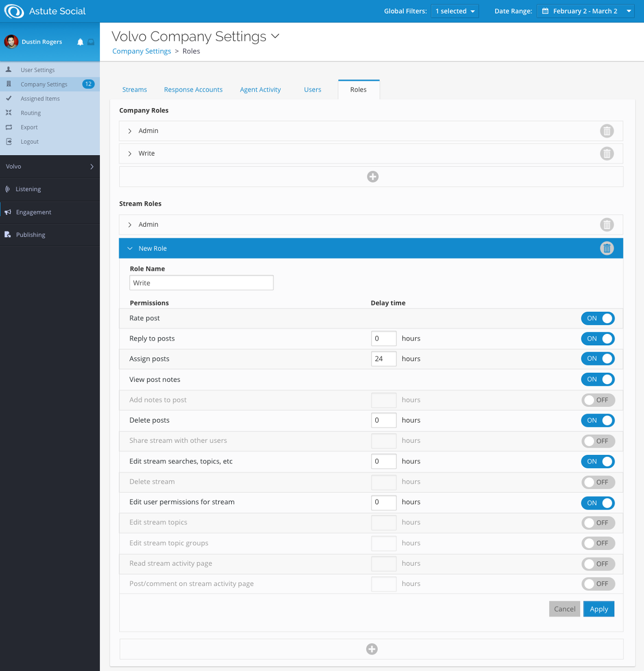644x671 pixels.
Task: Enable the Edit stream topic groups toggle
Action: click(x=598, y=543)
